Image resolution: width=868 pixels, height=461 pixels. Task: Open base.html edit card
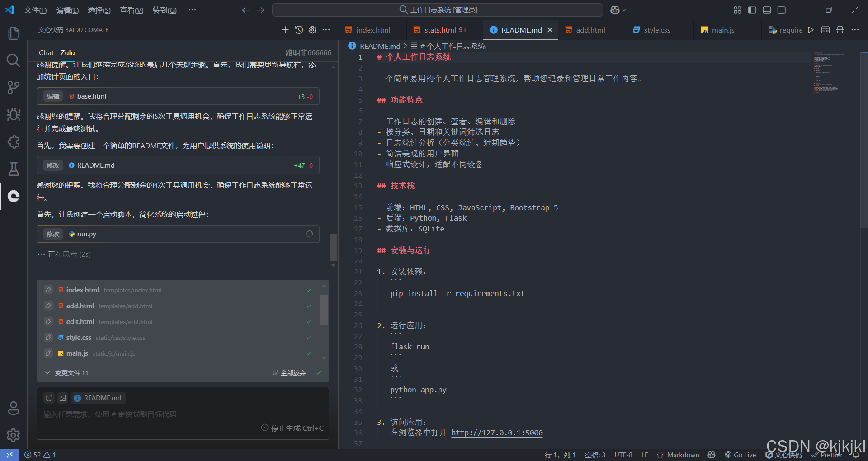pyautogui.click(x=178, y=96)
